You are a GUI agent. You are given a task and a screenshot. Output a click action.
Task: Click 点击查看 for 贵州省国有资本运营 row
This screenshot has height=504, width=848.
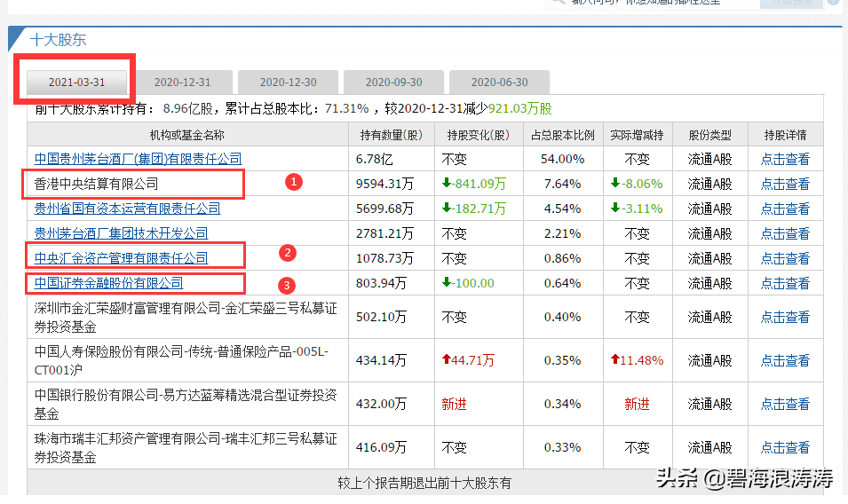pos(785,209)
